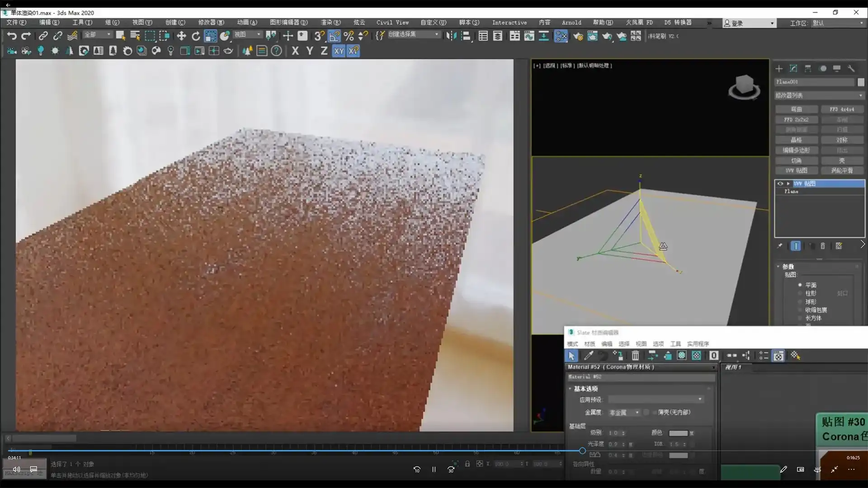The height and width of the screenshot is (488, 868).
Task: Restrict to X axis constraint
Action: click(x=295, y=51)
